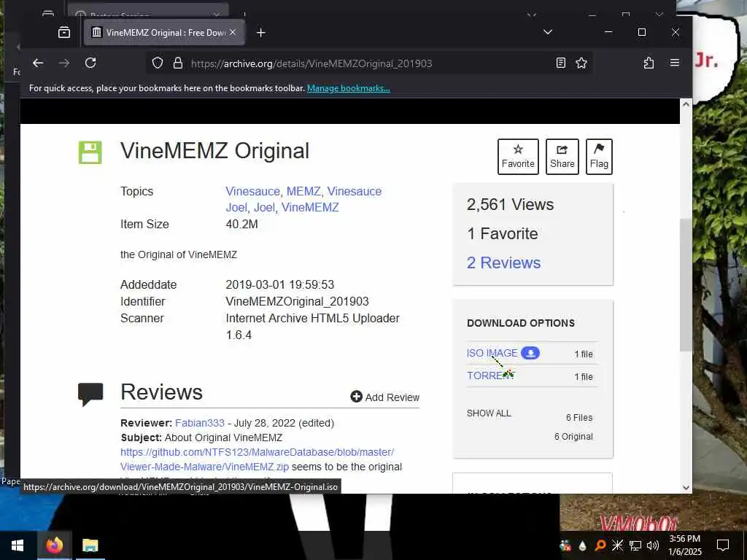This screenshot has height=560, width=747.
Task: Select the VineMEMZ Original browser tab
Action: tap(164, 32)
